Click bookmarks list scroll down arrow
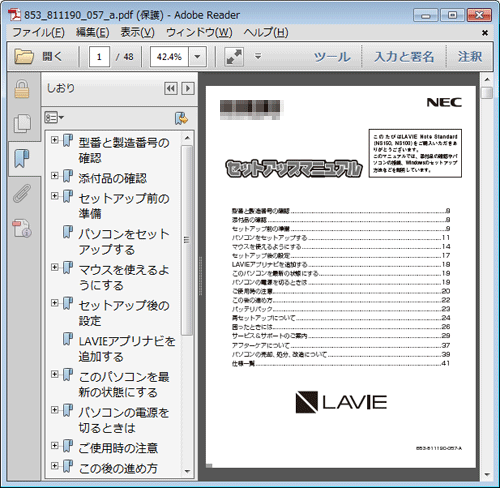Screen dimensions: 500x488 pyautogui.click(x=187, y=471)
